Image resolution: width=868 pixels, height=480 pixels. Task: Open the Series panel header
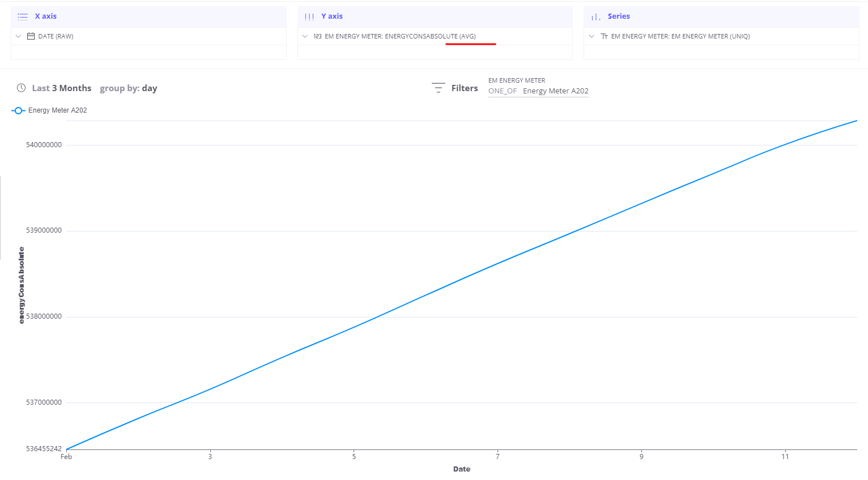pos(619,16)
